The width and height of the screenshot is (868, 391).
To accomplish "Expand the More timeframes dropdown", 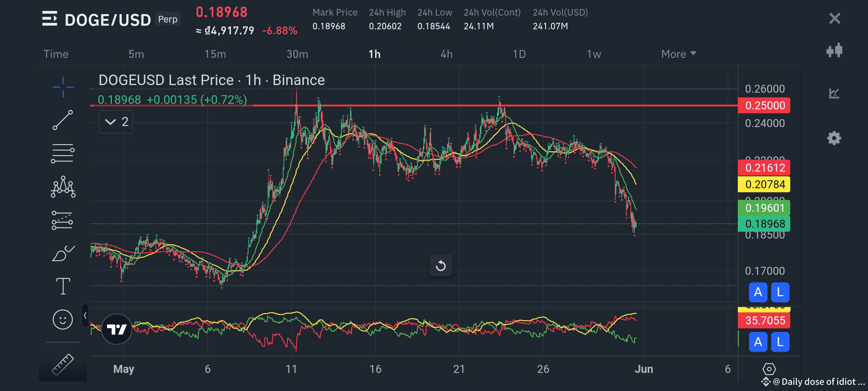I will (x=678, y=54).
